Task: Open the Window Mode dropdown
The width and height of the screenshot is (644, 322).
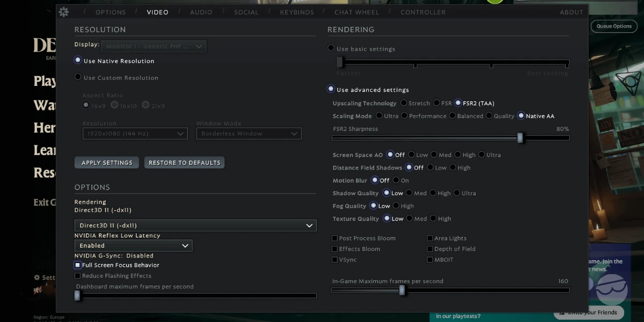Action: pyautogui.click(x=249, y=134)
